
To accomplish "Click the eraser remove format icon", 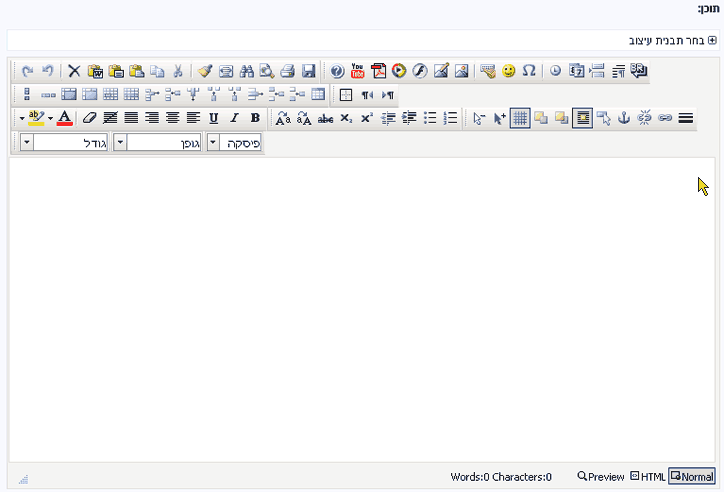I will 89,118.
